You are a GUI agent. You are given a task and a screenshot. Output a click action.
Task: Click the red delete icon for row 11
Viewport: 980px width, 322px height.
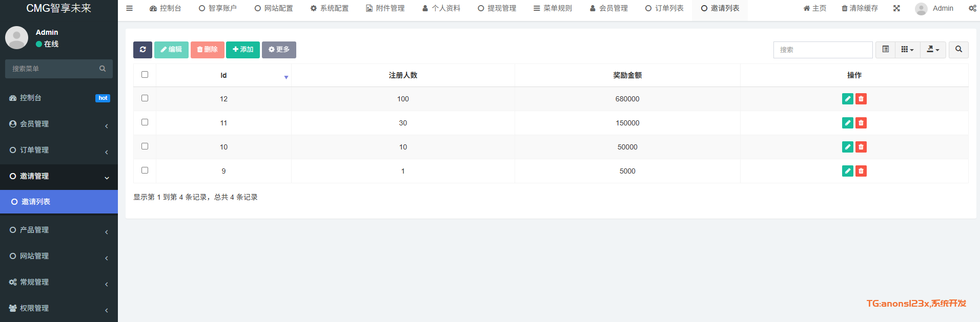coord(861,123)
